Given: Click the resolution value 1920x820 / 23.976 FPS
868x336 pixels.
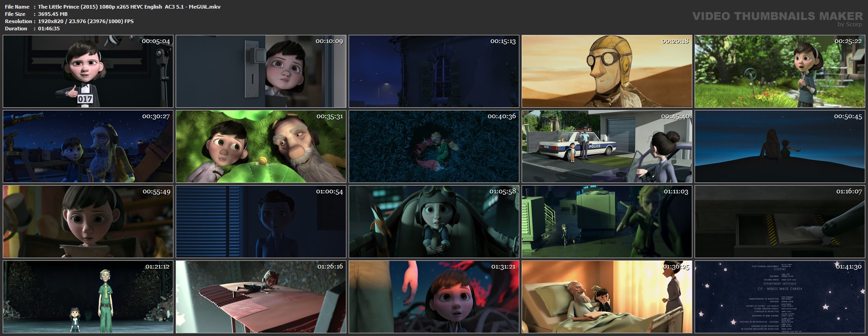Looking at the screenshot, I should click(x=86, y=21).
